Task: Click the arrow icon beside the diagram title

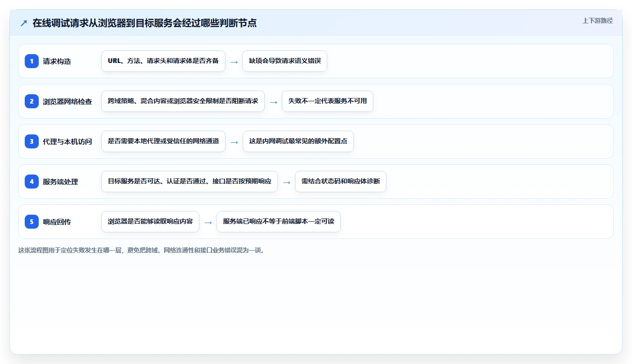Action: 24,23
